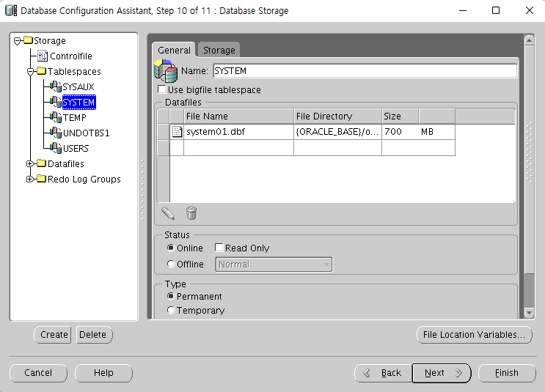Click the system01.dbf file icon
This screenshot has width=545, height=392.
click(178, 132)
